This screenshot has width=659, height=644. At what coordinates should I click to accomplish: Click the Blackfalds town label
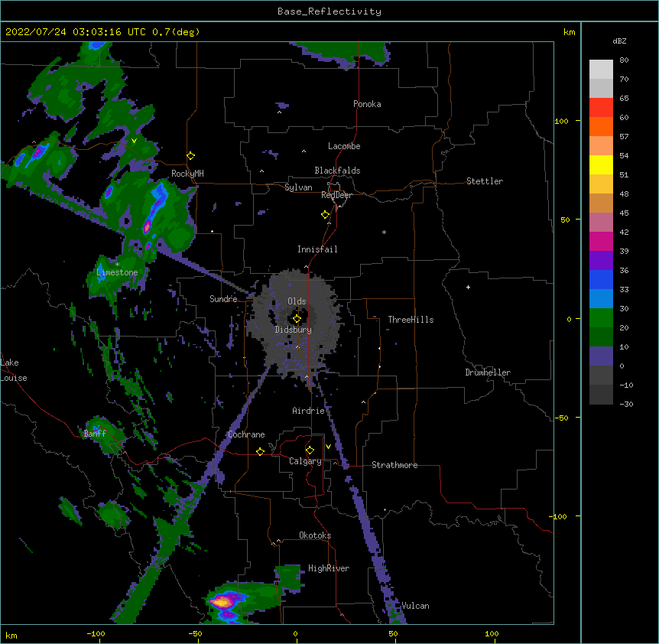tap(337, 171)
